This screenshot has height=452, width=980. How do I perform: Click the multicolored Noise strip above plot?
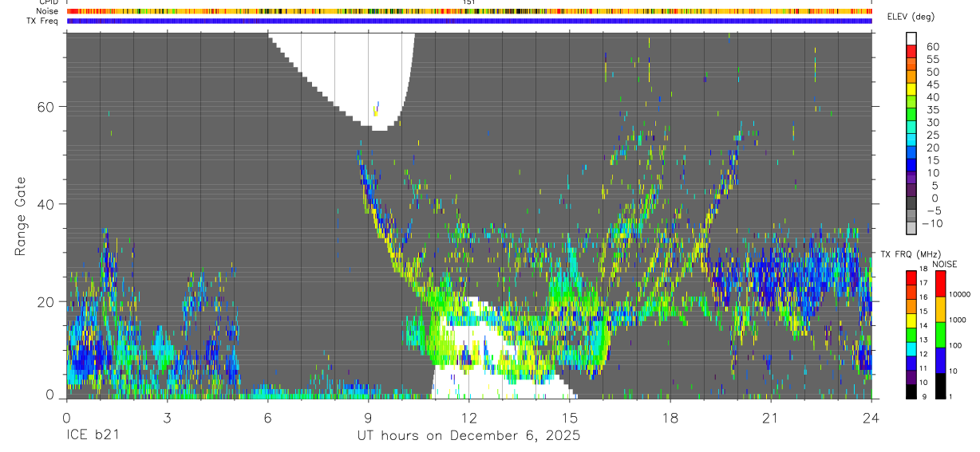click(469, 11)
